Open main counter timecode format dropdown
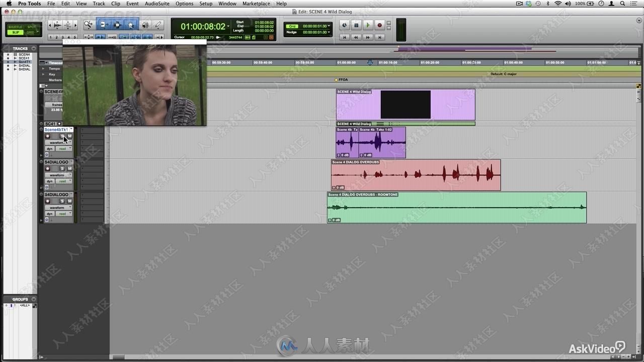This screenshot has height=362, width=644. pyautogui.click(x=229, y=26)
